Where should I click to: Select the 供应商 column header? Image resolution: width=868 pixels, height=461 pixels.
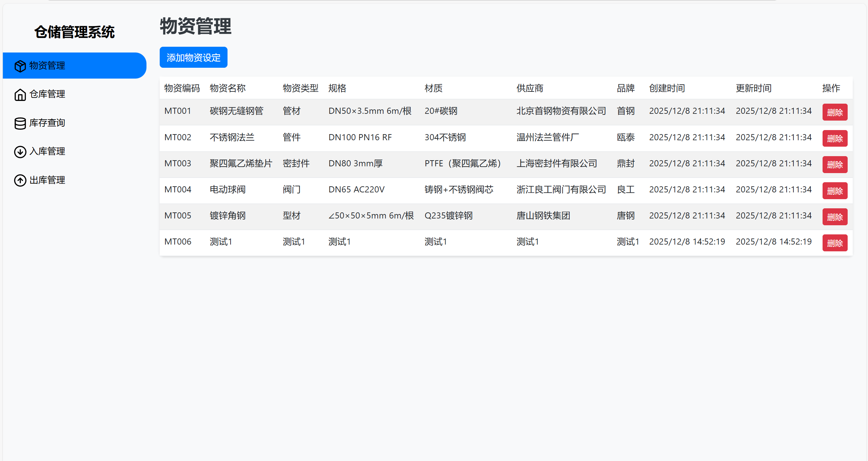530,88
